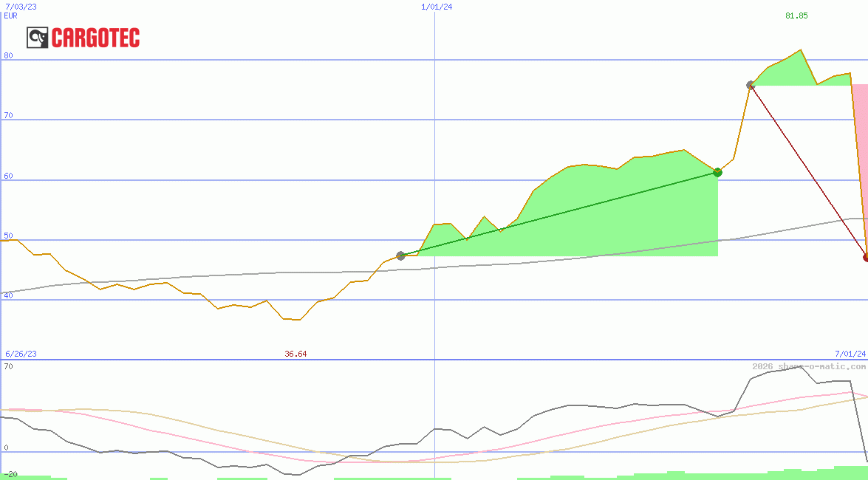Click the 81.85 high price label
The width and height of the screenshot is (868, 480).
(x=796, y=16)
